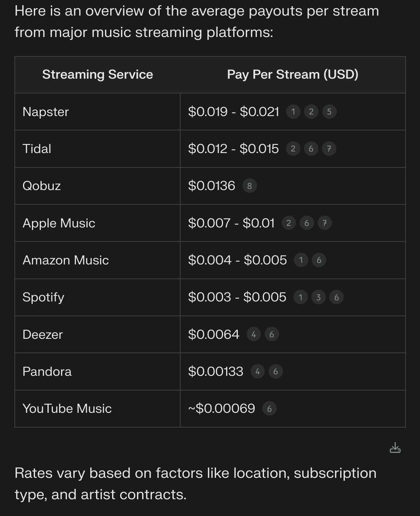The width and height of the screenshot is (420, 516).
Task: Select the Napster table cell
Action: 97,112
